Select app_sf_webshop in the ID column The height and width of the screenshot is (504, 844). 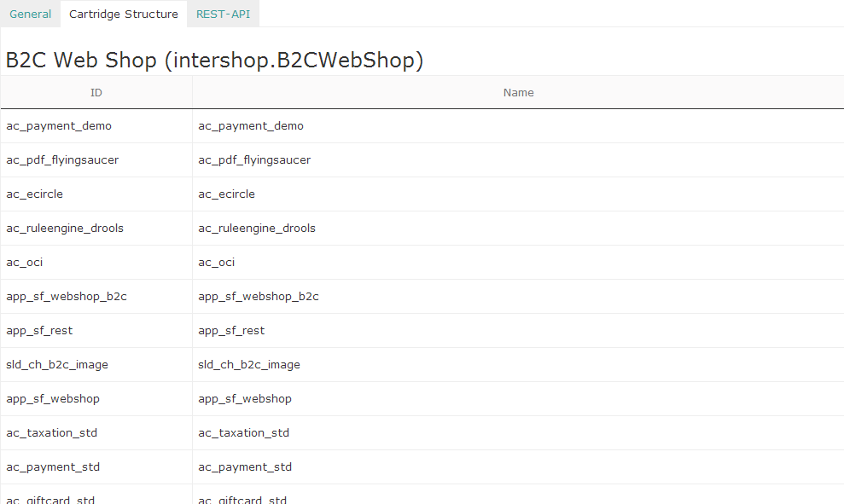tap(53, 398)
